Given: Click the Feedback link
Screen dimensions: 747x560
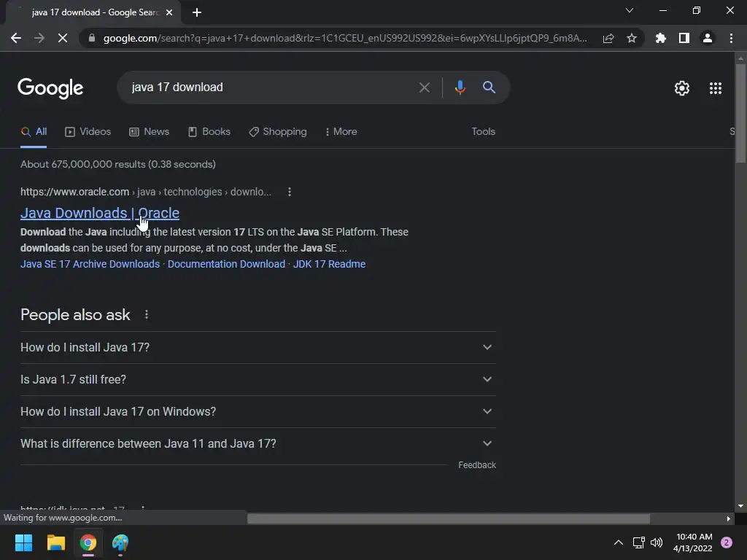Looking at the screenshot, I should [x=477, y=465].
